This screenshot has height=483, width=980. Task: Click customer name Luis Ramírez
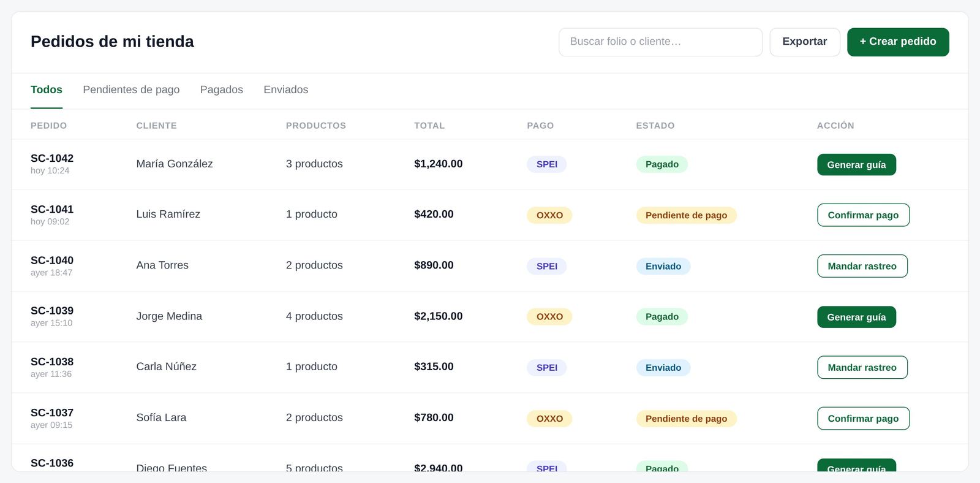[x=168, y=214]
